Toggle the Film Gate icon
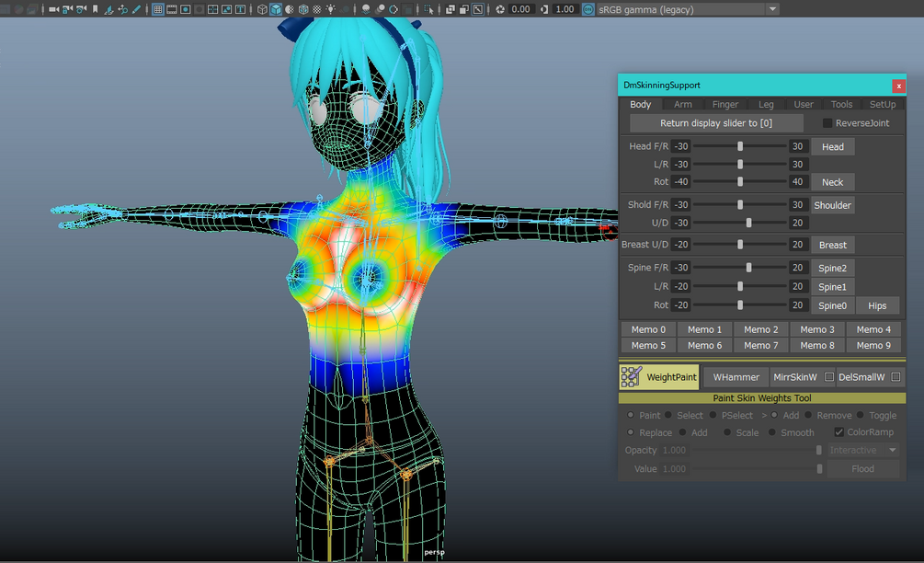 pyautogui.click(x=172, y=9)
